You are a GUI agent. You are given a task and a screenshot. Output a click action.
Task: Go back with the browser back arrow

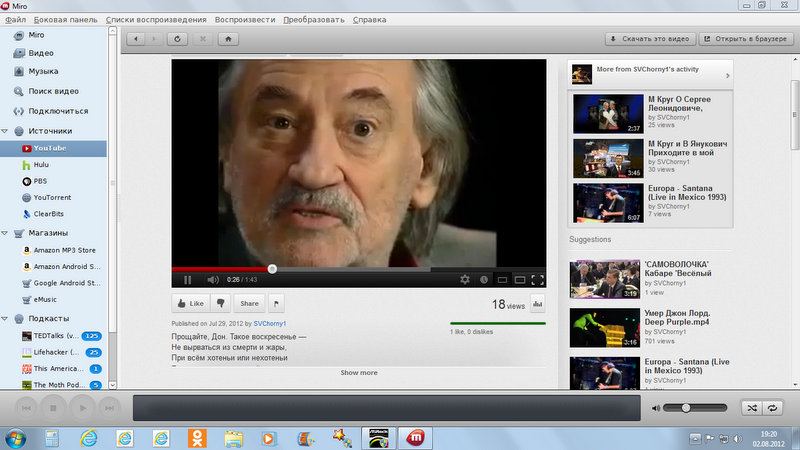136,39
